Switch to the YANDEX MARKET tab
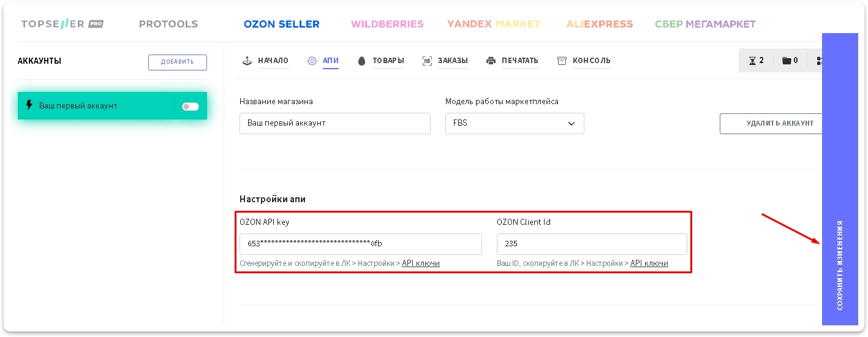Screen dimensions: 868x337 [494, 25]
